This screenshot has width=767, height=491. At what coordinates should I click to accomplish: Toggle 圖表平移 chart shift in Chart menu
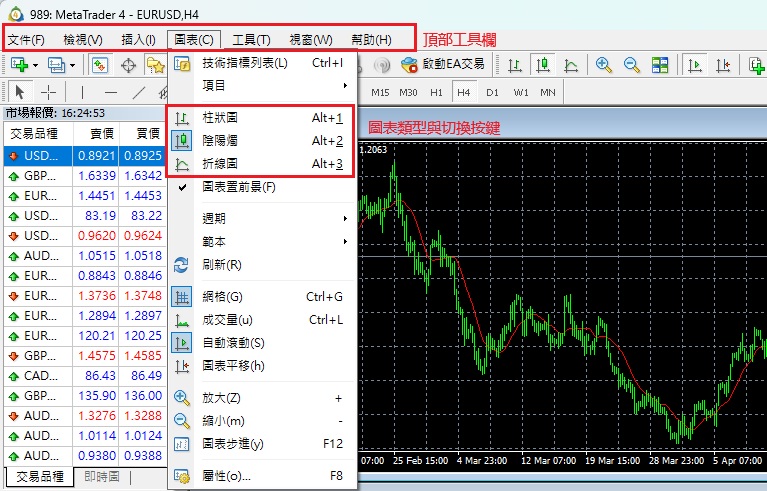261,366
